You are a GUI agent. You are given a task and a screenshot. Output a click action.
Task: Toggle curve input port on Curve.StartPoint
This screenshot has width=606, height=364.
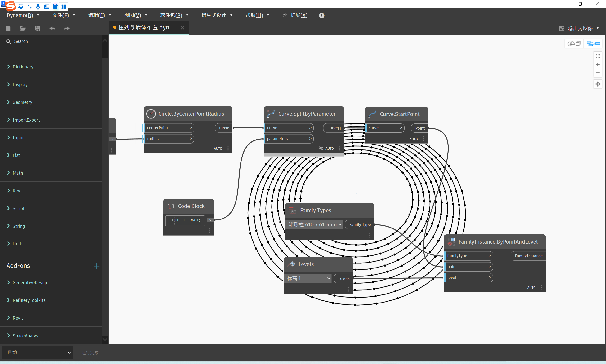point(385,128)
